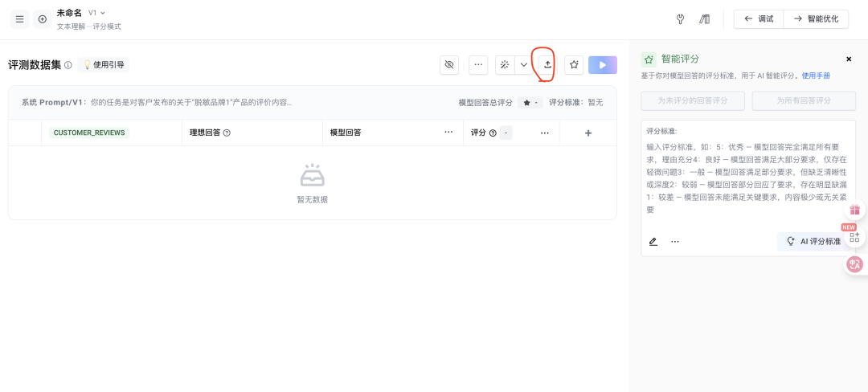Open the NEW apps grid floating icon
This screenshot has height=392, width=868.
(855, 237)
